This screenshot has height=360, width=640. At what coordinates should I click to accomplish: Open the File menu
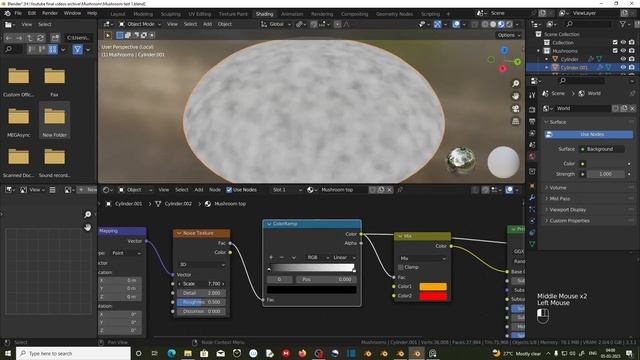(18, 13)
